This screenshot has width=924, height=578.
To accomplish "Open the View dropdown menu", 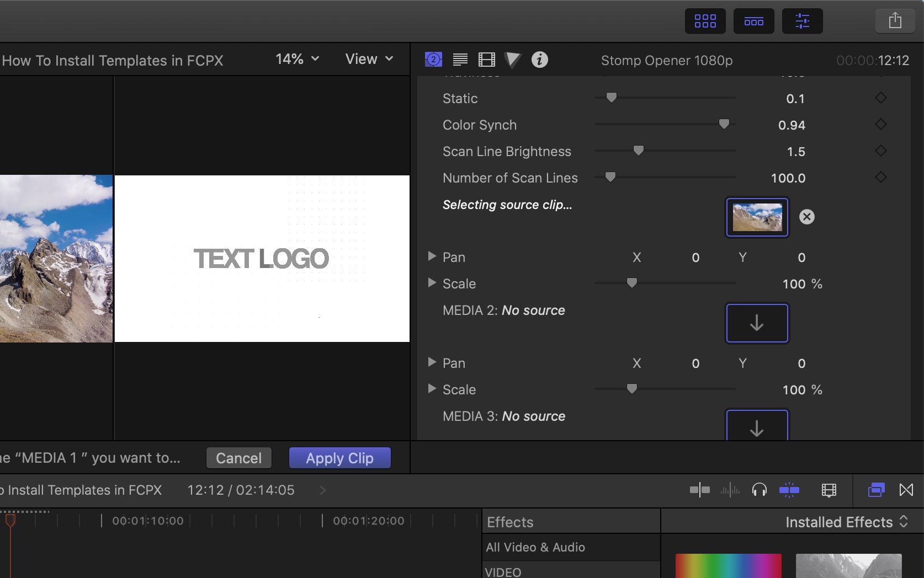I will click(368, 58).
